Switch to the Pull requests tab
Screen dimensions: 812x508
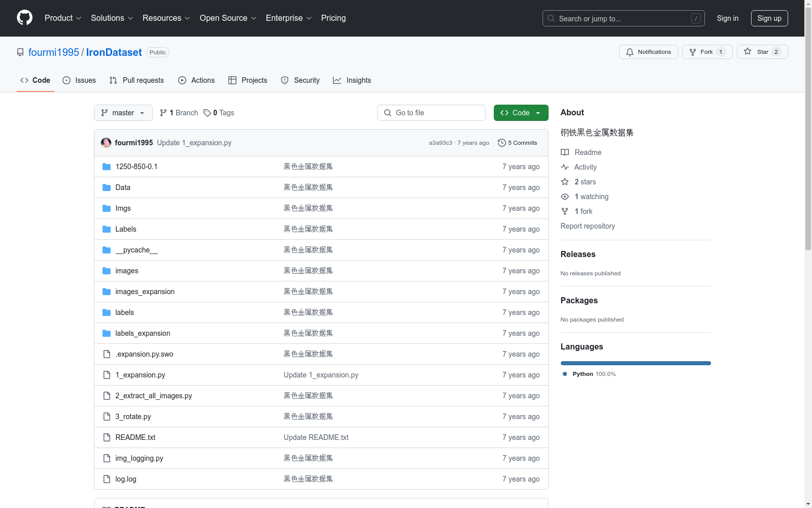coord(137,80)
